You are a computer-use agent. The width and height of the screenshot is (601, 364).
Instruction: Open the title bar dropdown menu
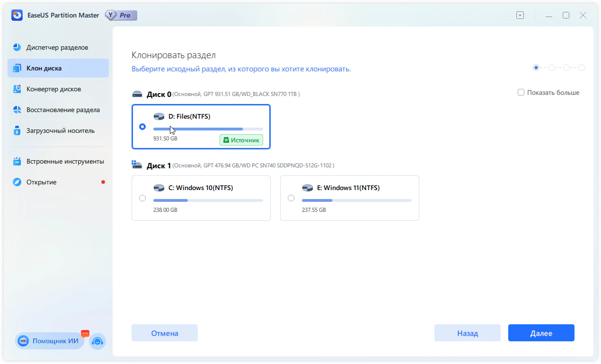point(520,15)
